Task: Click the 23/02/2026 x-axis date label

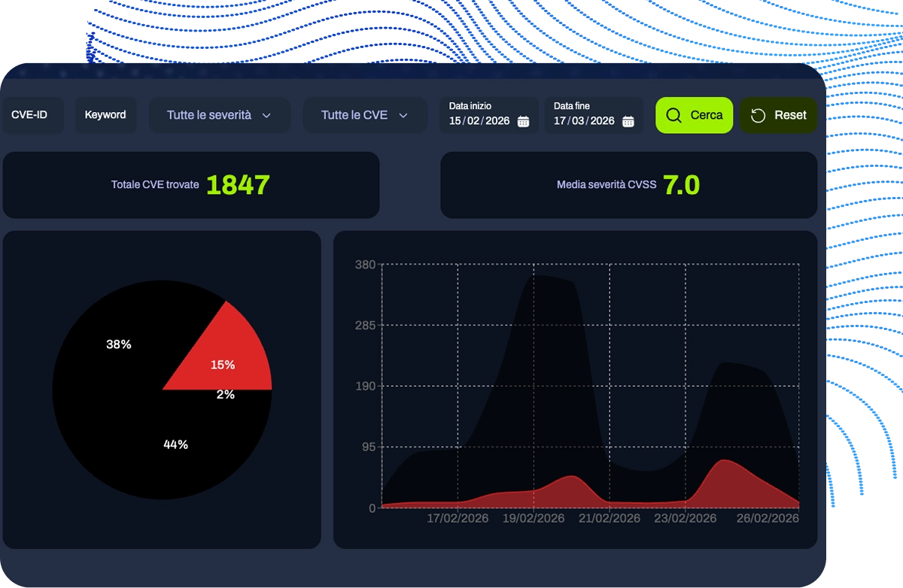Action: [x=685, y=519]
